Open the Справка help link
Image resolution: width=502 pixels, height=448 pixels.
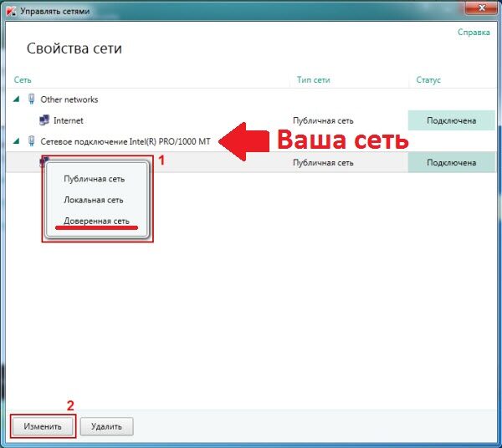[x=473, y=33]
